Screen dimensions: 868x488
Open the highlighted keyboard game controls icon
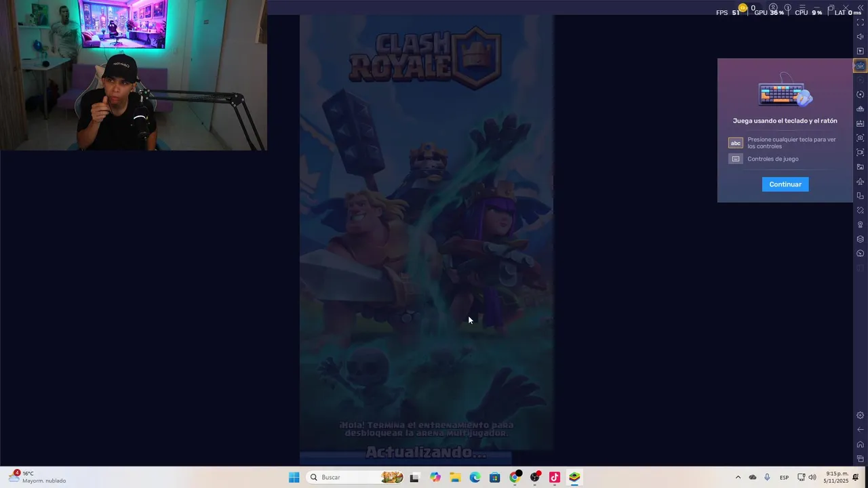tap(860, 66)
